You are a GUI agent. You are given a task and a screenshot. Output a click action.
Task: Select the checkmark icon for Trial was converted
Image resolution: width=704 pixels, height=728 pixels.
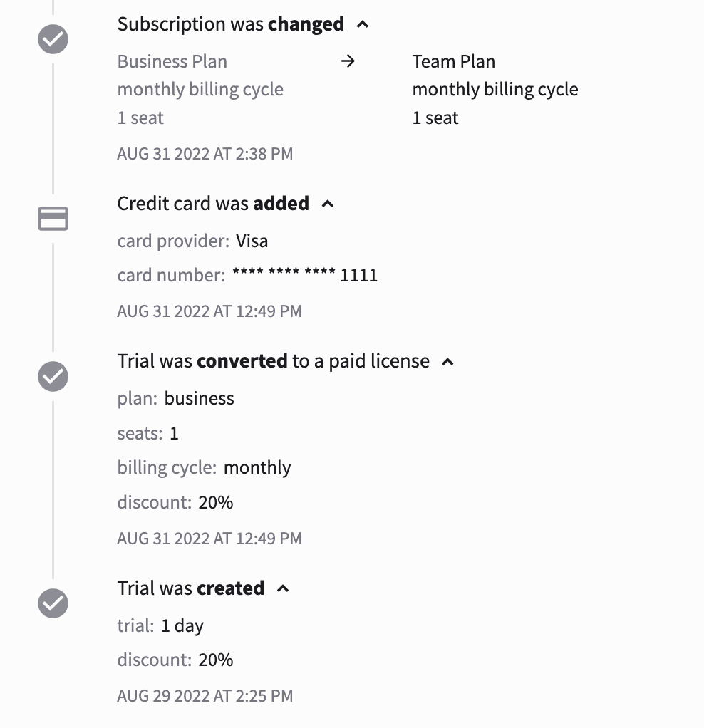53,376
